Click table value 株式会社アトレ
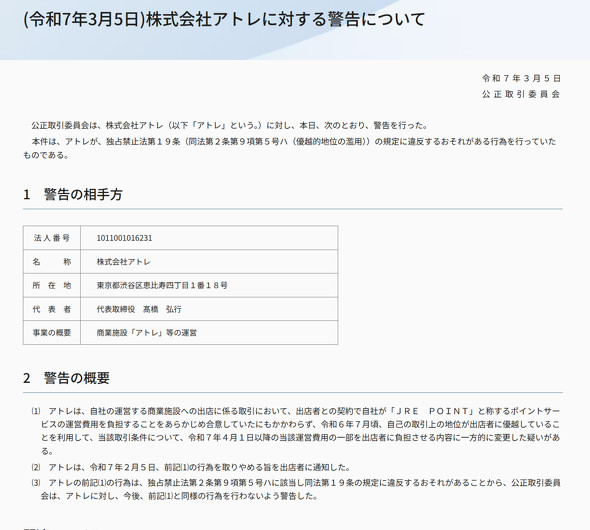Viewport: 590px width, 530px height. coord(123,262)
